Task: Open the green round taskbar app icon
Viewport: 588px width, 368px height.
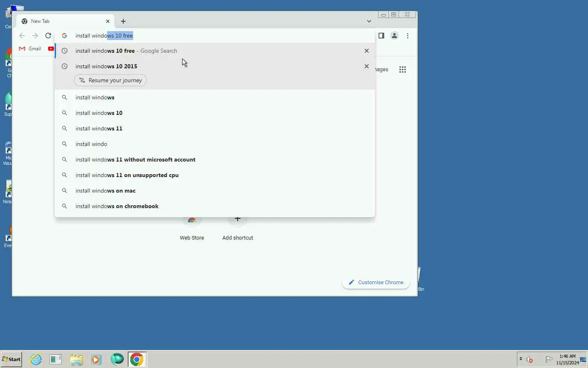Action: point(117,359)
